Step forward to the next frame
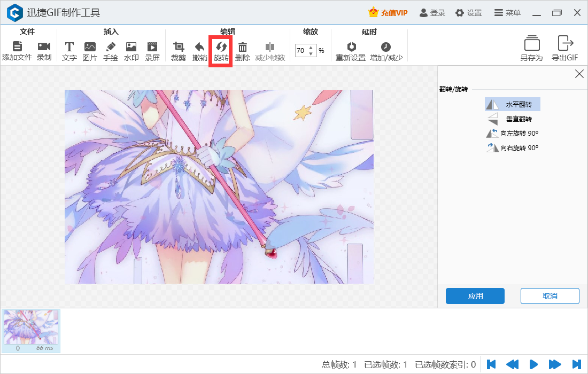Image resolution: width=588 pixels, height=374 pixels. 555,364
